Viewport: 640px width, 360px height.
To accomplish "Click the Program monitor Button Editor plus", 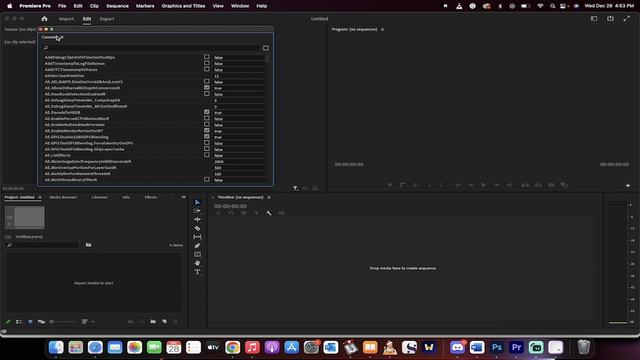I will [x=628, y=185].
